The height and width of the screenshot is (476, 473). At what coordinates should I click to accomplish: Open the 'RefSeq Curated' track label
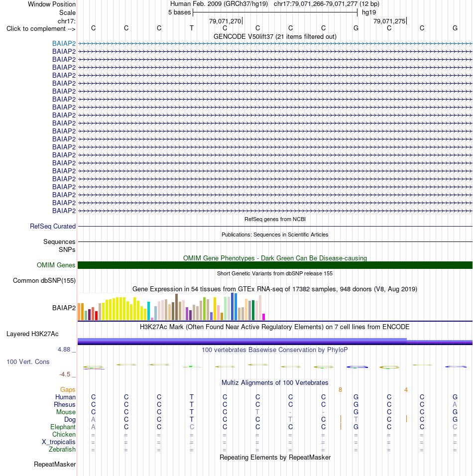[x=53, y=227]
